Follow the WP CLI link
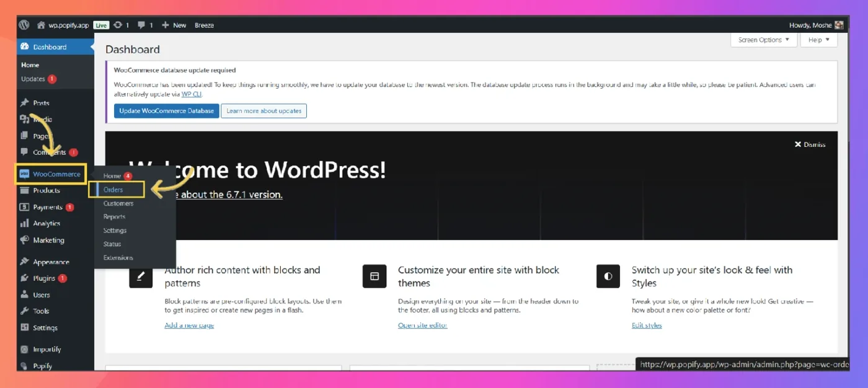 [191, 94]
